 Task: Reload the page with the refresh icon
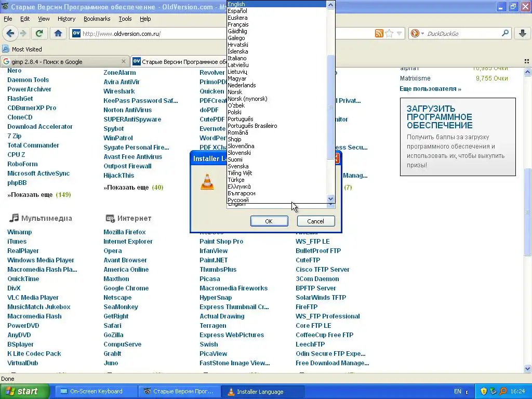click(x=39, y=33)
